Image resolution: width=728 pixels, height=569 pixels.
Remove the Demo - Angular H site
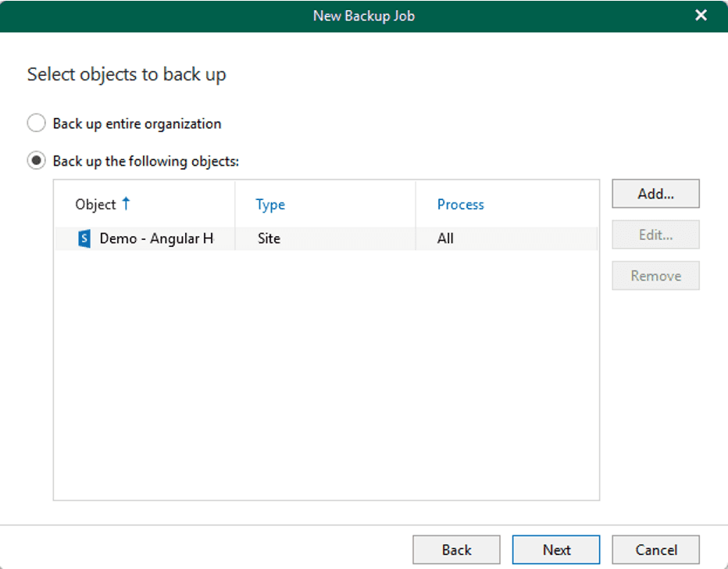click(x=655, y=275)
